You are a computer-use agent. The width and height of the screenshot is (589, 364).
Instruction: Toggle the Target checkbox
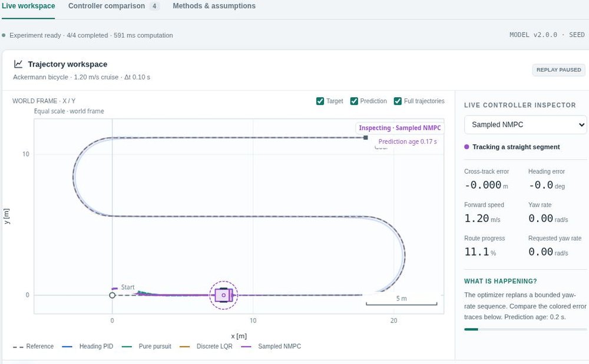320,101
